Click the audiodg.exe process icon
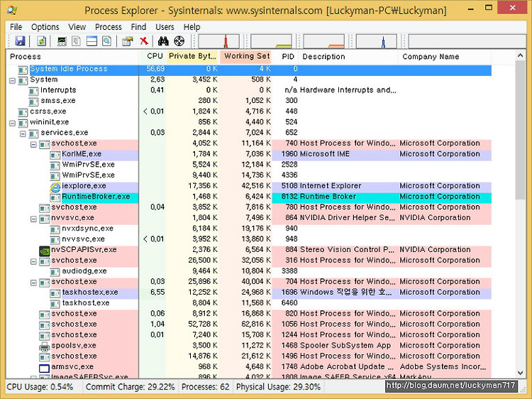Screen dimensions: 532x399 55,272
